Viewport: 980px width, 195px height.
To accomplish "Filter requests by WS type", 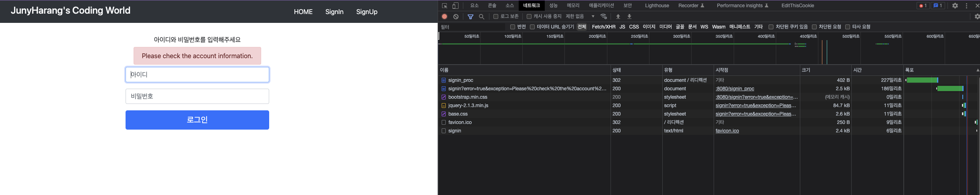I will [x=704, y=27].
